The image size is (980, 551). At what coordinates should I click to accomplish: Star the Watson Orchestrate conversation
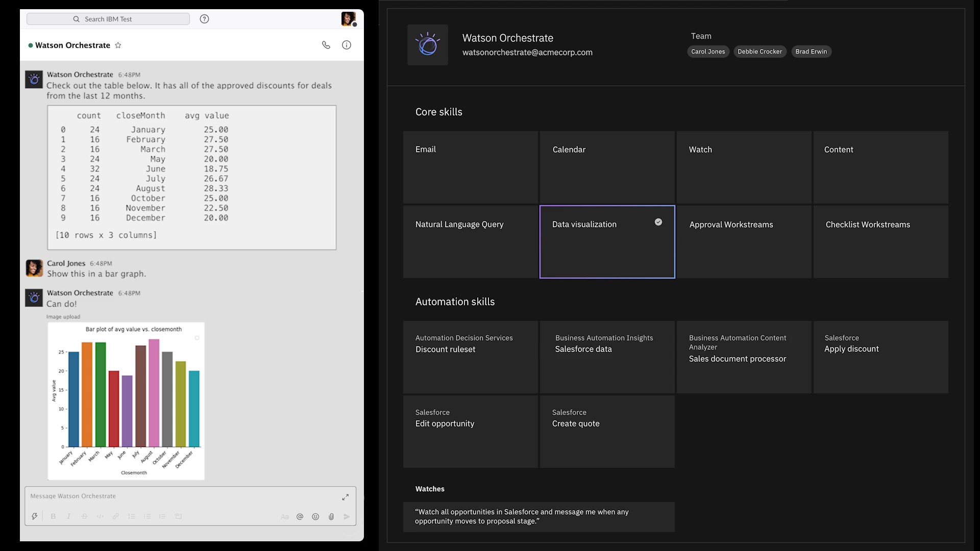click(x=118, y=45)
